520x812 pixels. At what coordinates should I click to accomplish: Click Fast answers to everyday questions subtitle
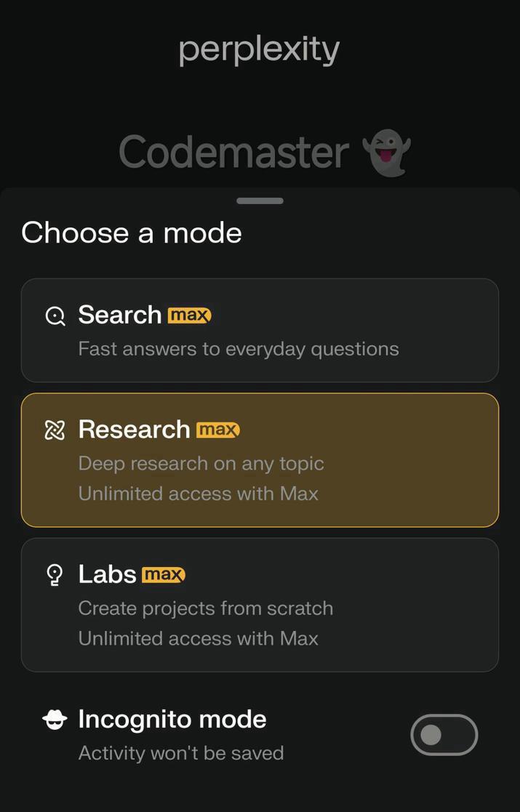(x=239, y=348)
